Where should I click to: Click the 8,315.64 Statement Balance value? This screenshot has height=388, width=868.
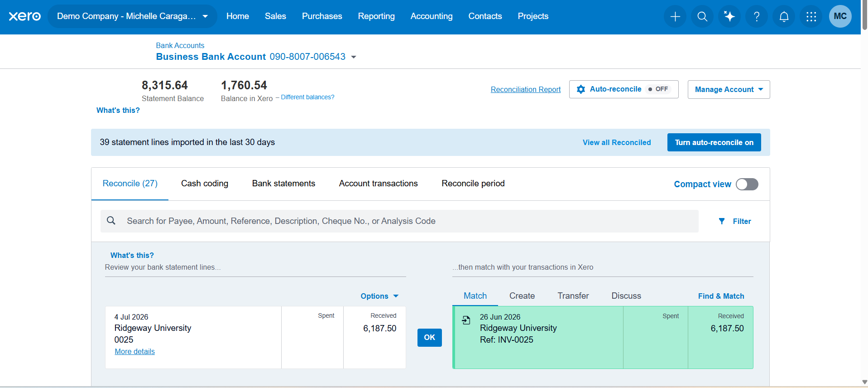coord(165,85)
